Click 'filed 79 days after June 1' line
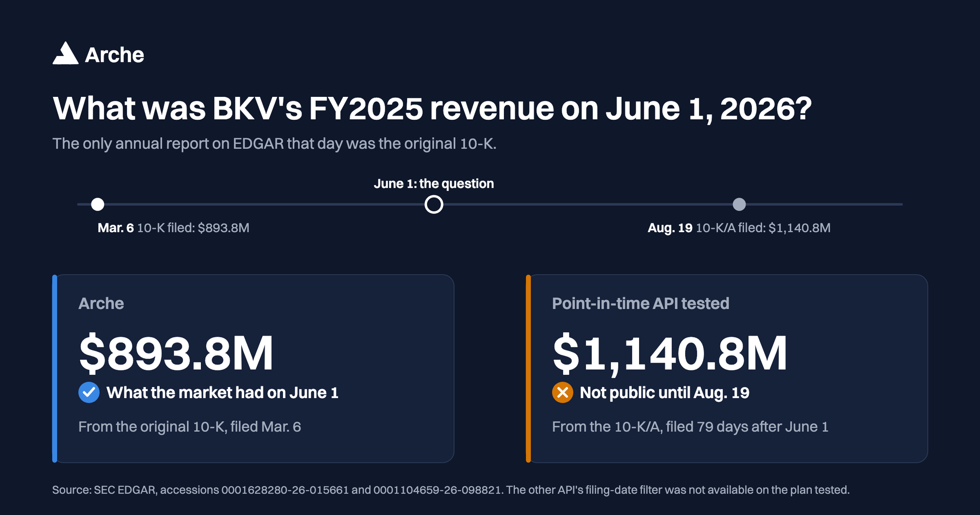The height and width of the screenshot is (515, 980). click(690, 427)
